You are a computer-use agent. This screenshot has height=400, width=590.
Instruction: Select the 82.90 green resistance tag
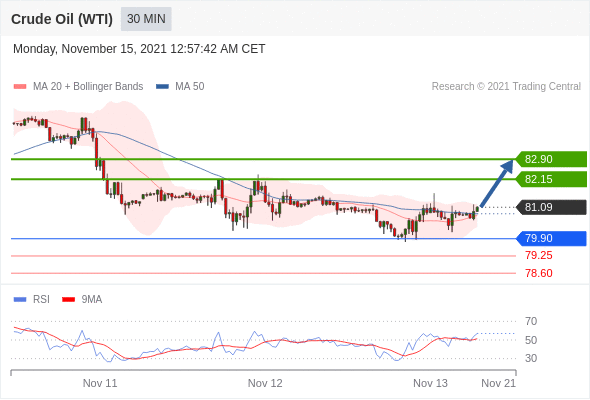[x=551, y=159]
